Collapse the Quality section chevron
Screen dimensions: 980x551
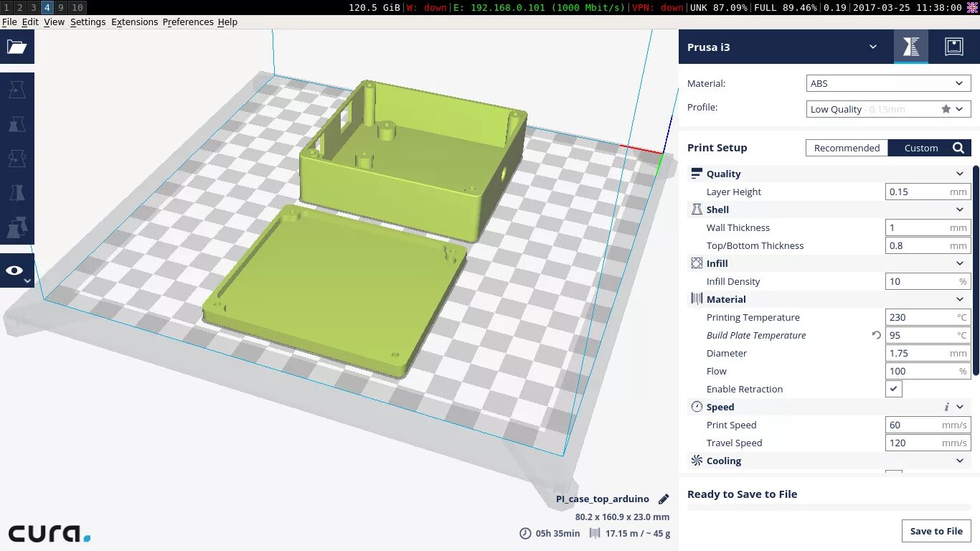click(x=960, y=174)
